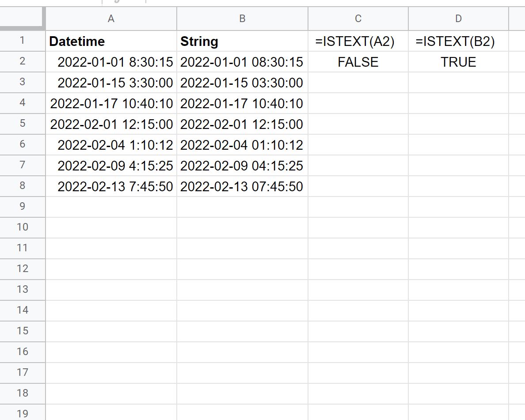Select empty cell in row 10 column A

point(110,227)
